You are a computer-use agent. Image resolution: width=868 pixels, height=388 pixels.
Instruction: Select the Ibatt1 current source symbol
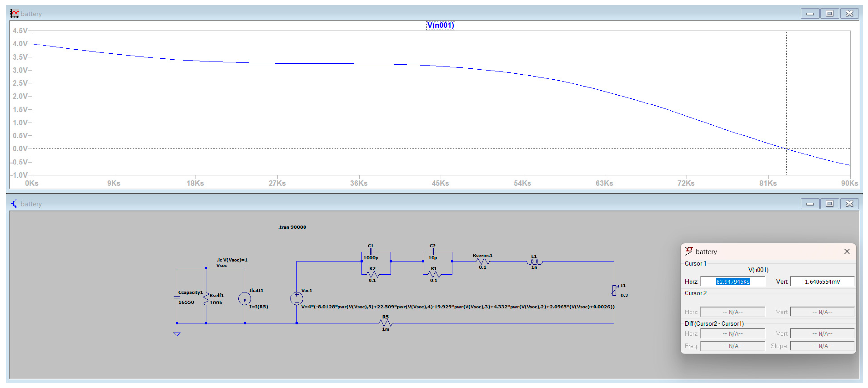click(245, 298)
